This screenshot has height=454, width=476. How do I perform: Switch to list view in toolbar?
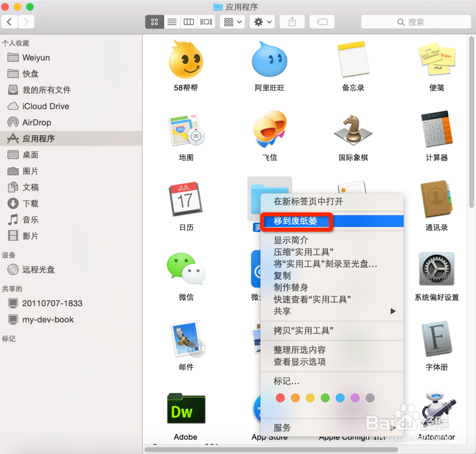[172, 22]
